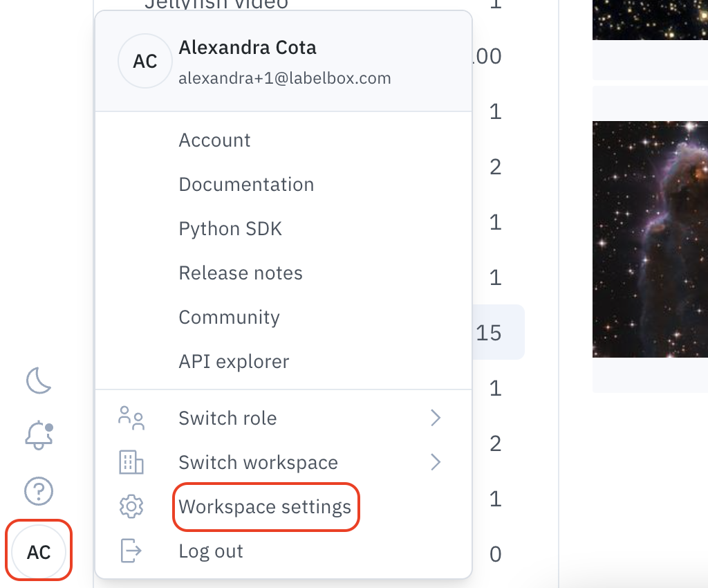
Task: Click the Log out arrow icon
Action: click(x=131, y=551)
